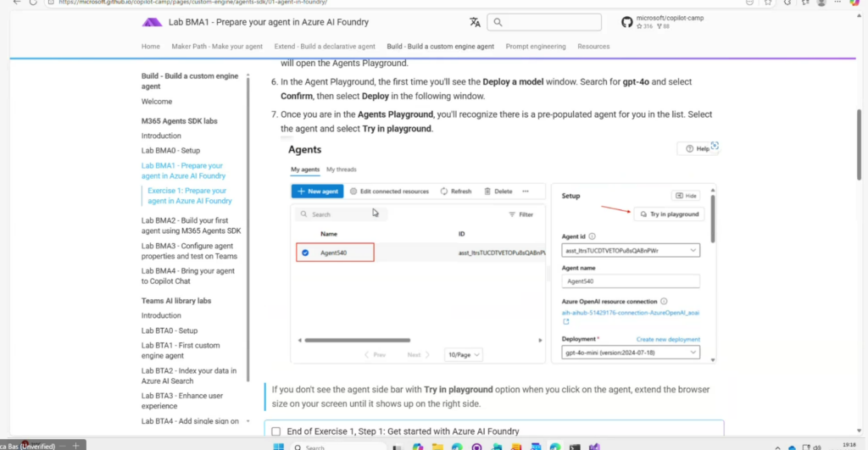Click the agents list horizontal scrollbar
The width and height of the screenshot is (868, 450).
point(358,341)
